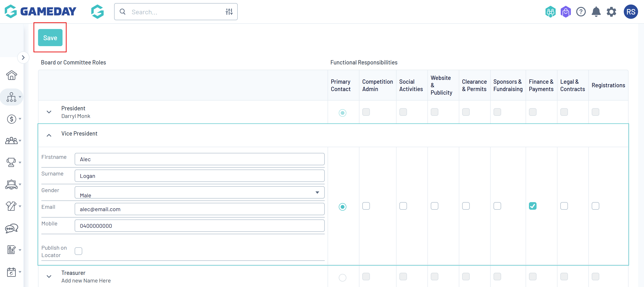Screen dimensions: 644x287
Task: Open the members group sidebar icon
Action: (x=11, y=141)
